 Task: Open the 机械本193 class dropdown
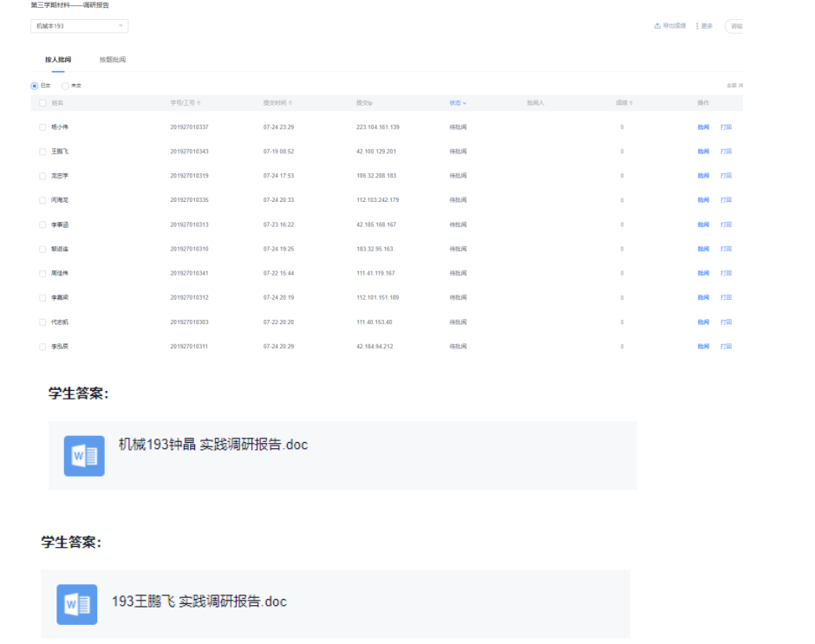coord(79,26)
